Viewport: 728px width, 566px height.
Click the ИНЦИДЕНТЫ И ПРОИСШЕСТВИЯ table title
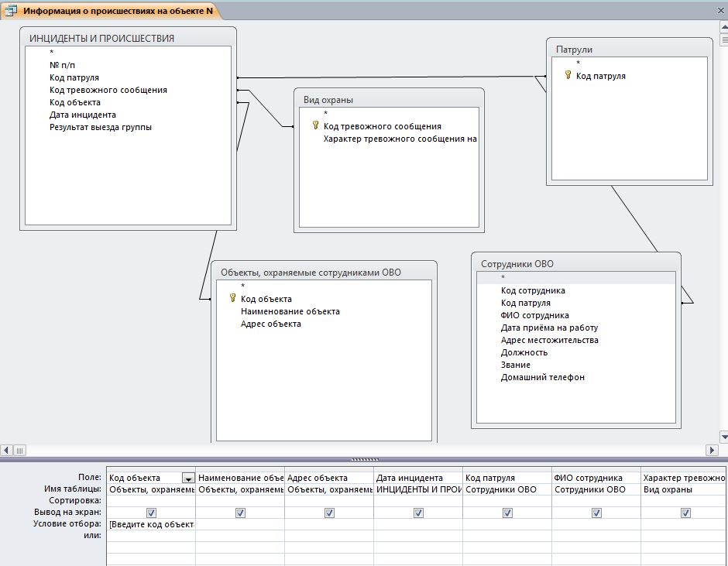(128, 38)
